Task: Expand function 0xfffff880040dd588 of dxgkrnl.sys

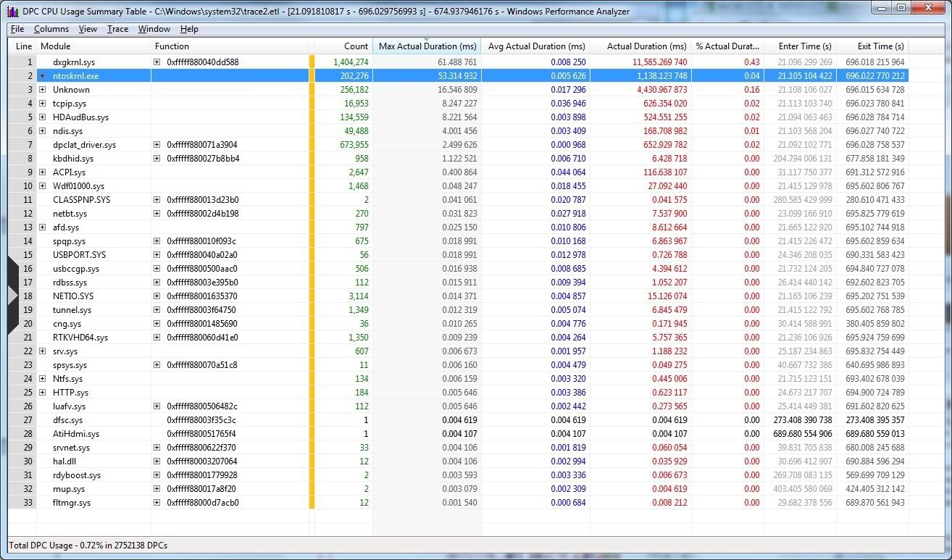Action: (x=157, y=62)
